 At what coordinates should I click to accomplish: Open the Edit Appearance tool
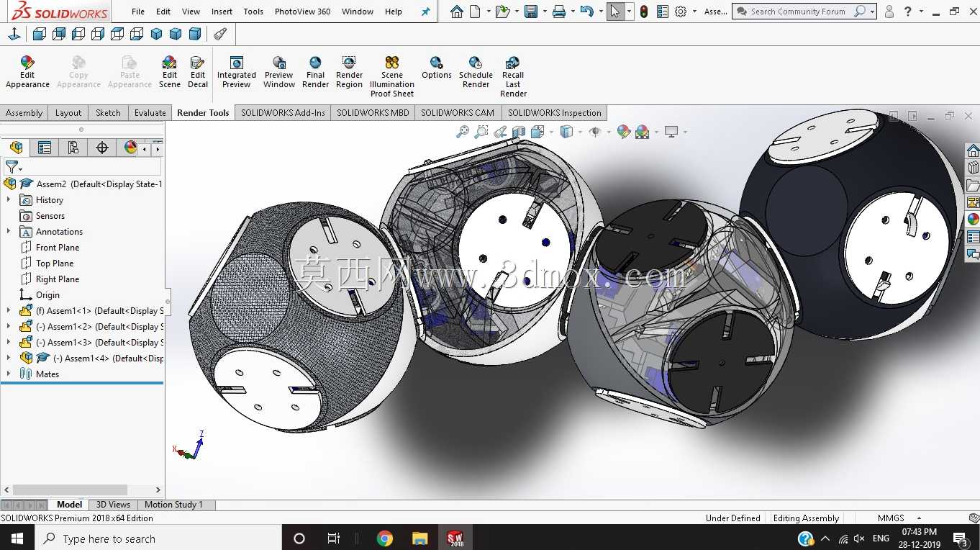(x=27, y=73)
